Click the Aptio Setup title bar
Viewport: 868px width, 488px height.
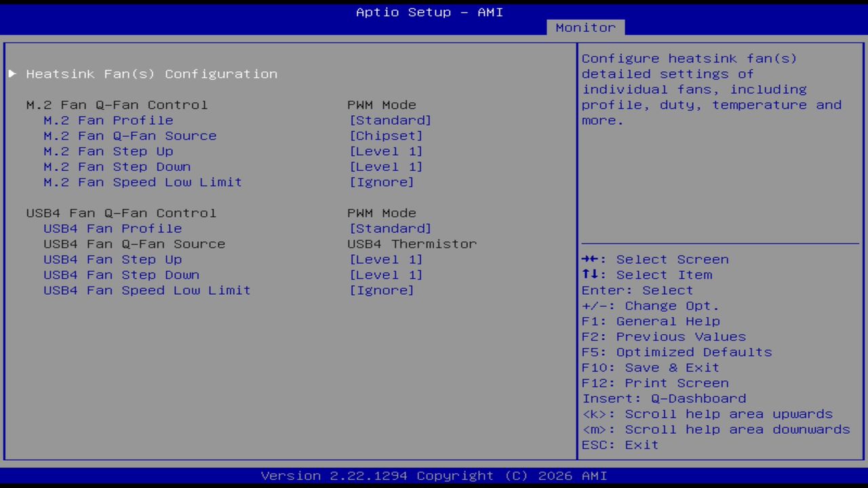429,12
